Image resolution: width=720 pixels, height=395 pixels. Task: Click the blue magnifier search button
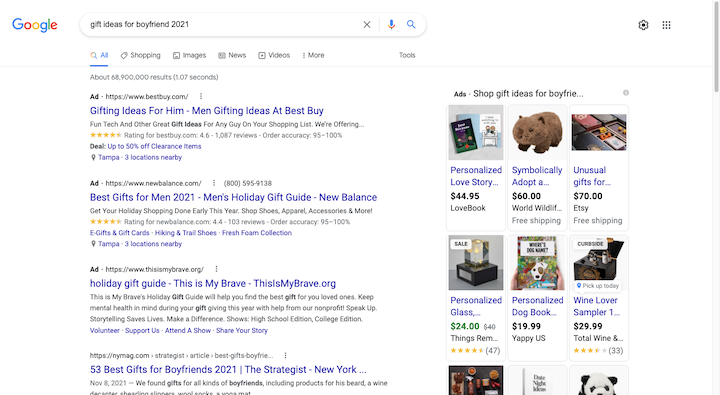411,24
